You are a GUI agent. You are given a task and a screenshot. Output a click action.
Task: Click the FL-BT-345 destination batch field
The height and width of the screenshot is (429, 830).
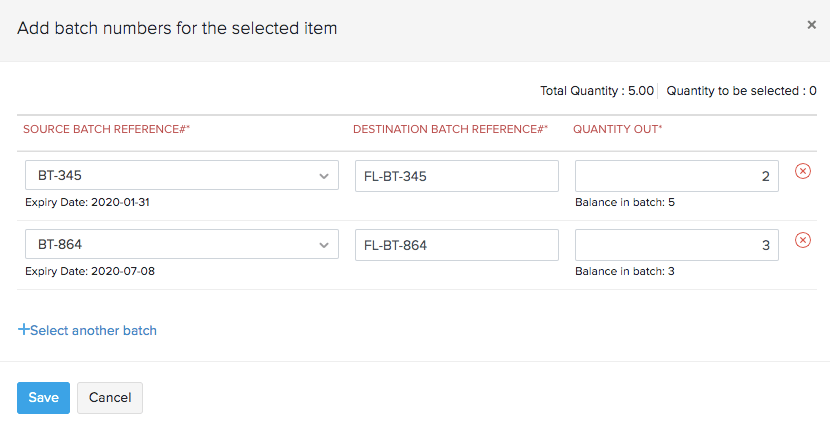456,176
